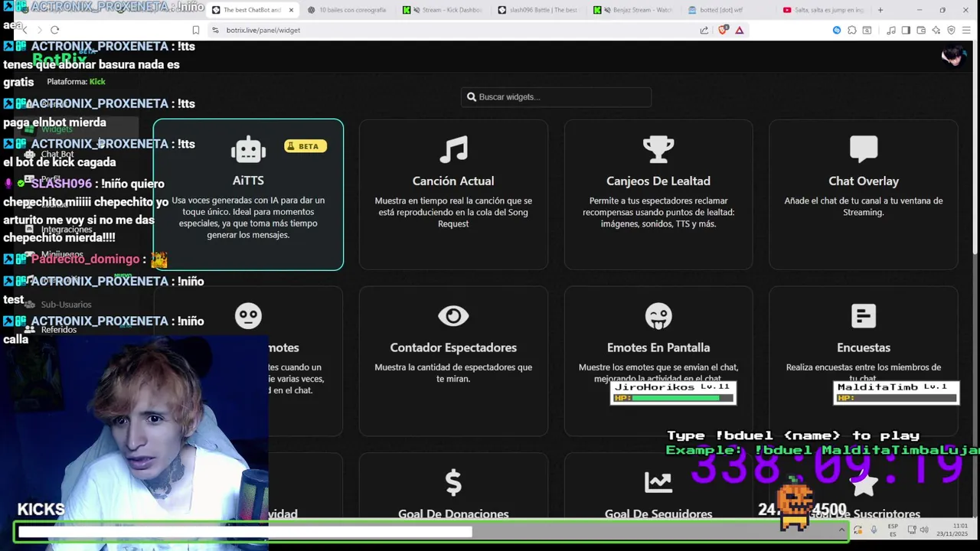This screenshot has width=980, height=551.
Task: Toggle the browser sidebar panel icon
Action: 906,30
